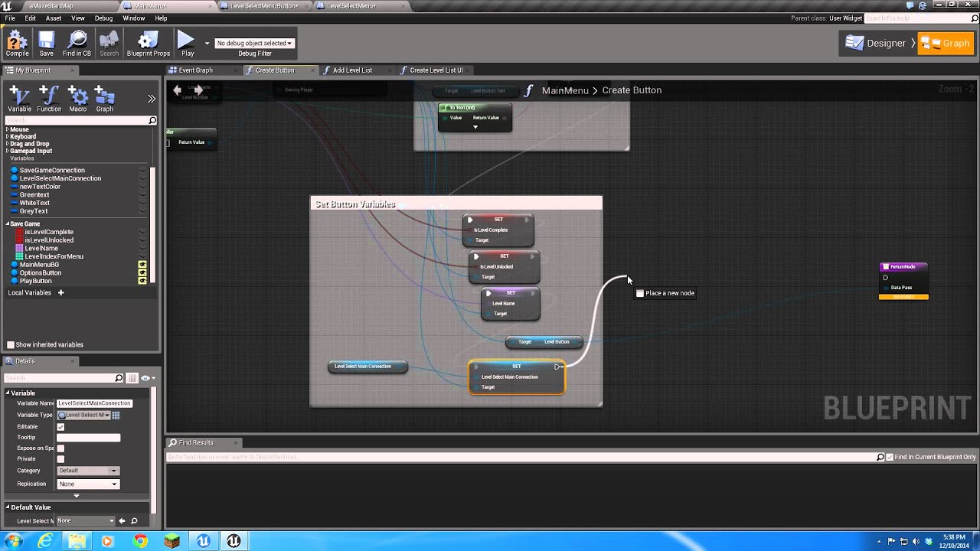This screenshot has width=980, height=551.
Task: Open the Debug menu
Action: [x=103, y=18]
